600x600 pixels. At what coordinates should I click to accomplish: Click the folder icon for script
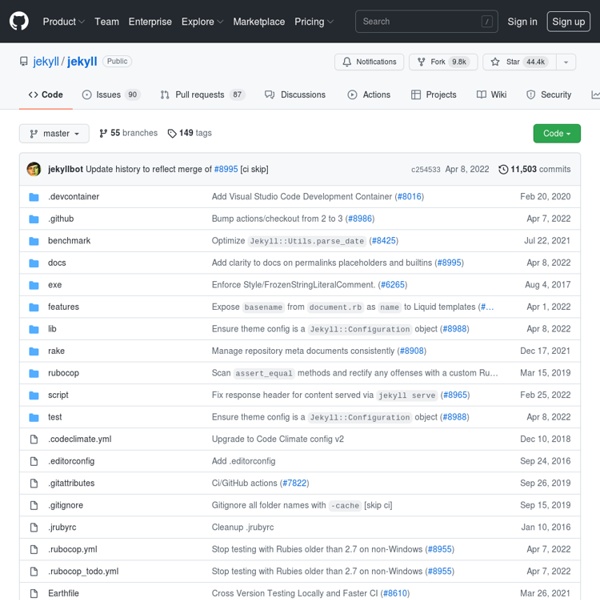click(x=34, y=396)
